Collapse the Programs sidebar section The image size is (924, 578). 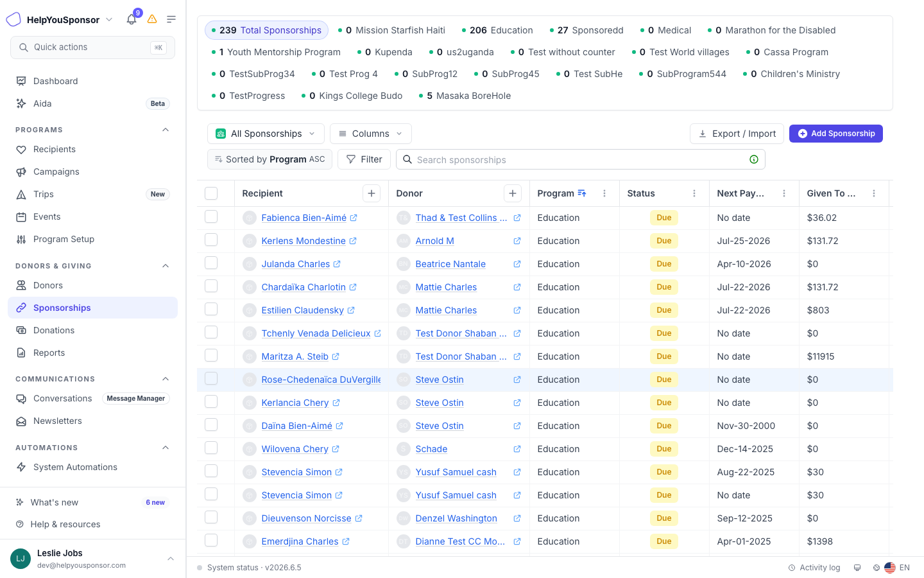(166, 130)
